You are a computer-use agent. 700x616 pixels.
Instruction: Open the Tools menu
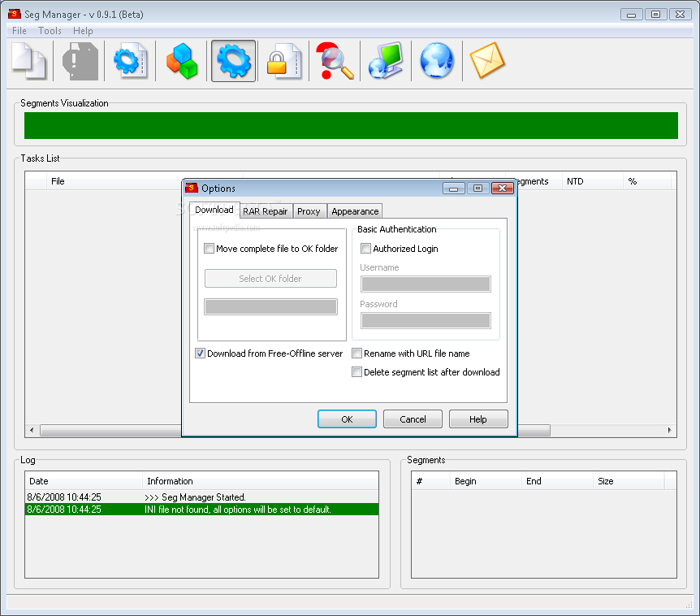point(50,31)
